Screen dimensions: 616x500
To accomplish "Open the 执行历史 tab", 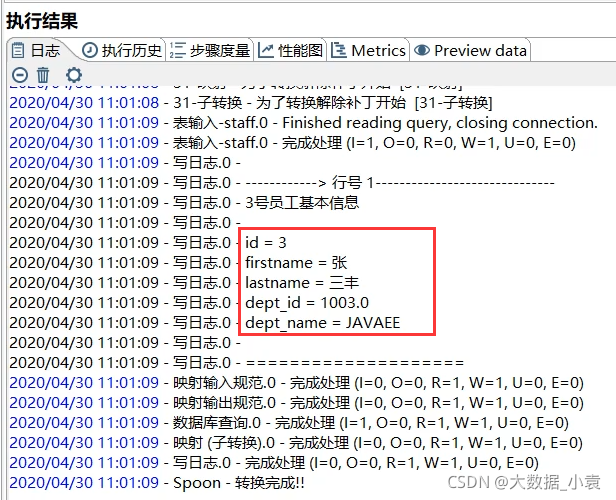I will tap(122, 51).
